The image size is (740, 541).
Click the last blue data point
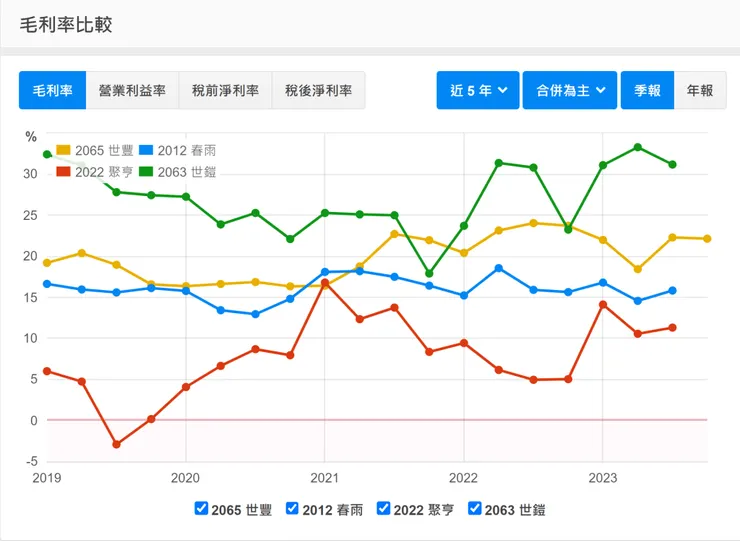(672, 291)
